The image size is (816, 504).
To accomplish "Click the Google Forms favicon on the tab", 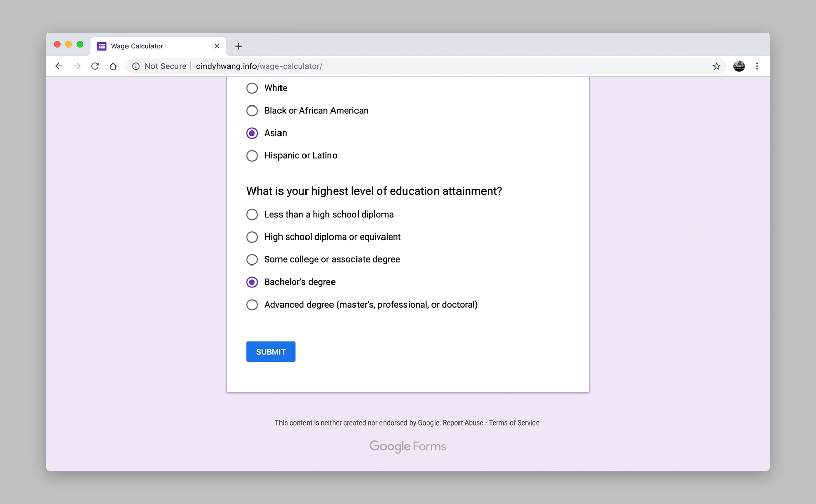I will pos(101,46).
